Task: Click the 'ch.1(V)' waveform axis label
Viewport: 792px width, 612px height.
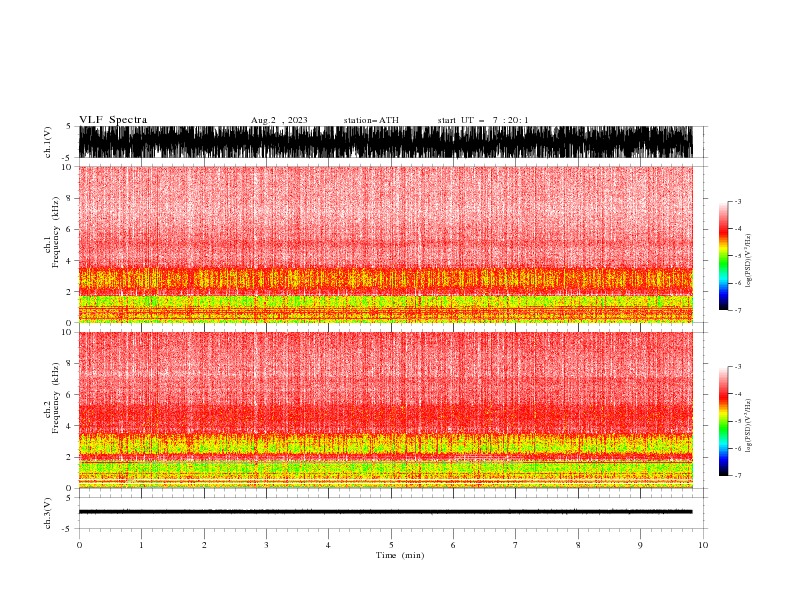Action: click(48, 142)
